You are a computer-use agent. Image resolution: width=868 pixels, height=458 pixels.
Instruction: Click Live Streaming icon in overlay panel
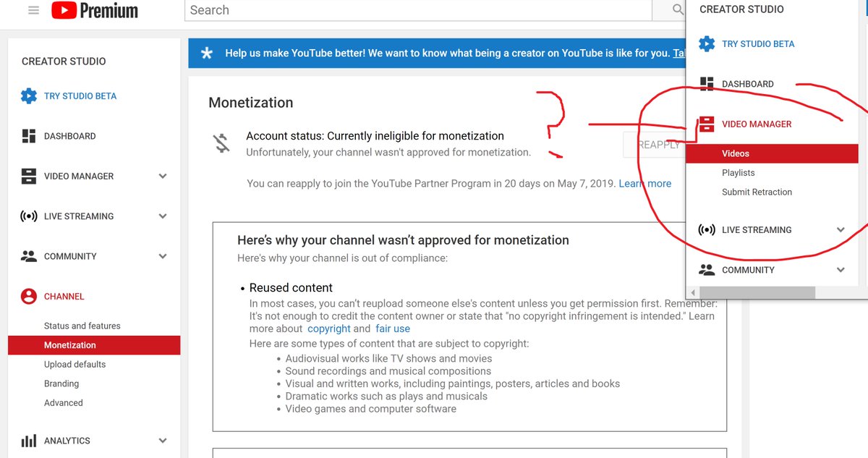[x=707, y=230]
